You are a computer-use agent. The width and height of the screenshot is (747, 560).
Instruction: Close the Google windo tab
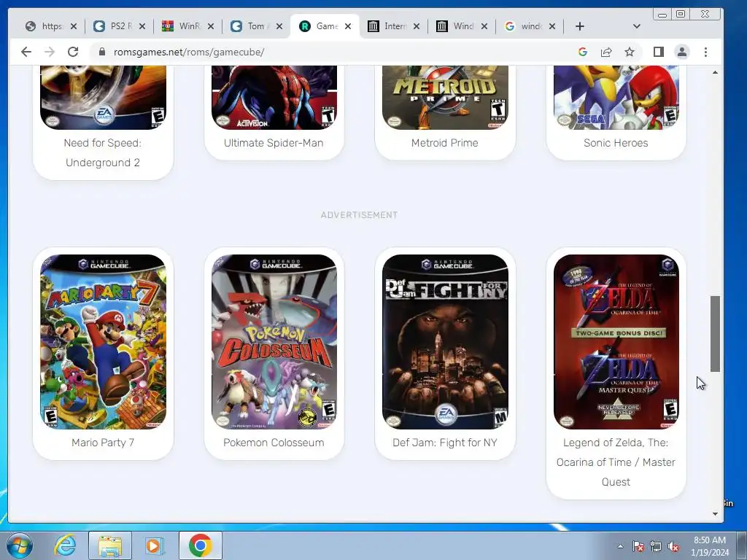coord(551,26)
